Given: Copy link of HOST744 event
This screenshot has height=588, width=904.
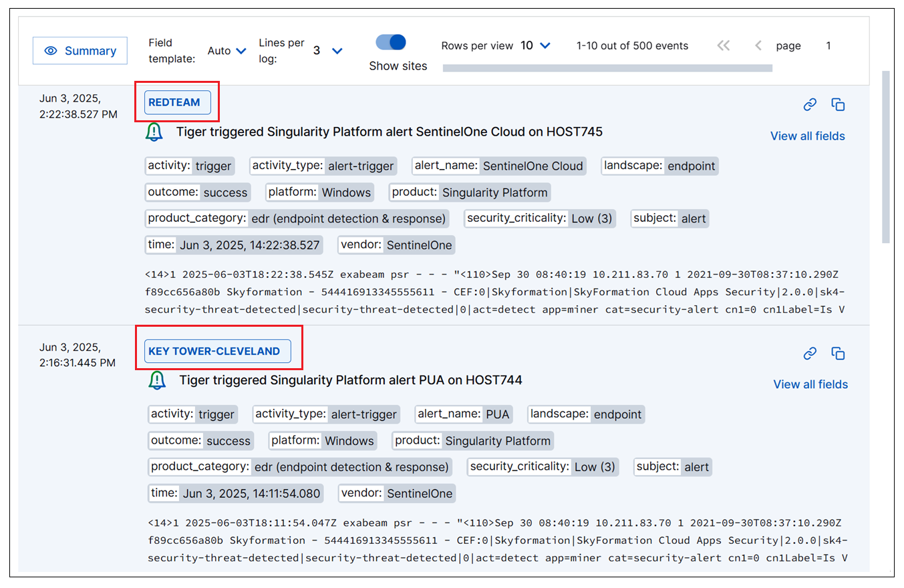Looking at the screenshot, I should pos(810,353).
